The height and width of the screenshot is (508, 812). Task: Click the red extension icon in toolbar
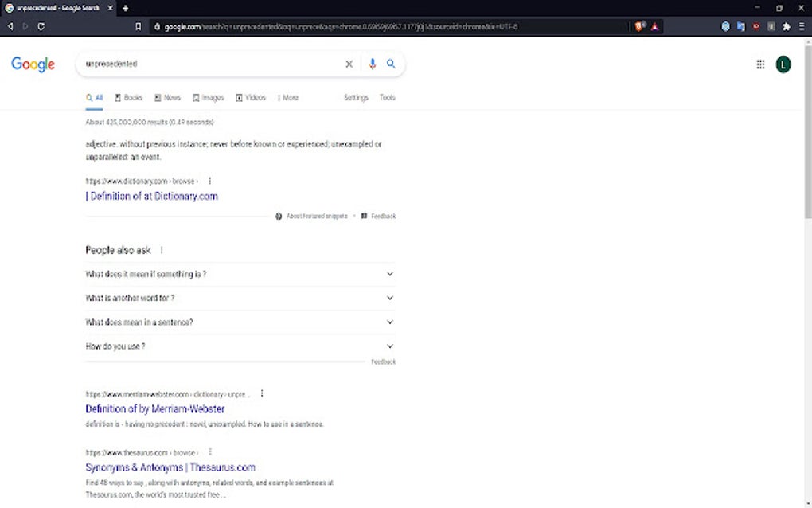756,26
